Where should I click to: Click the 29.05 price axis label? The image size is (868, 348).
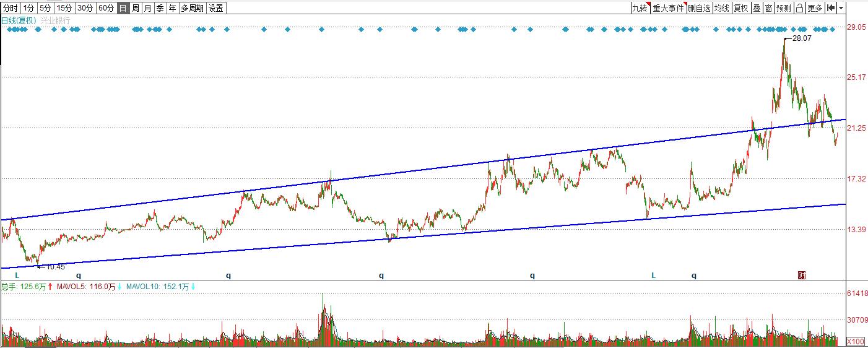pyautogui.click(x=856, y=27)
